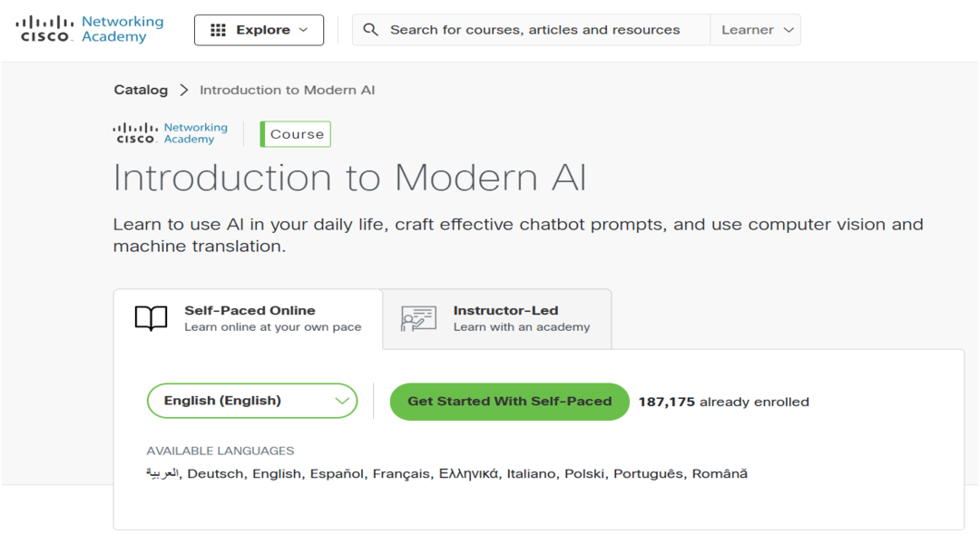Click the Cisco Networking Academy header logo
Screen dimensions: 980x544
click(90, 29)
